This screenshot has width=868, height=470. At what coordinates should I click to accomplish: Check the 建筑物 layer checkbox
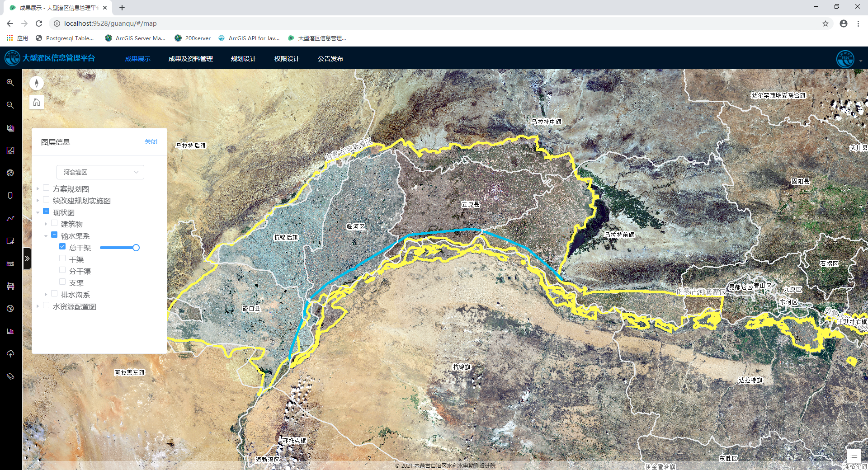coord(54,223)
